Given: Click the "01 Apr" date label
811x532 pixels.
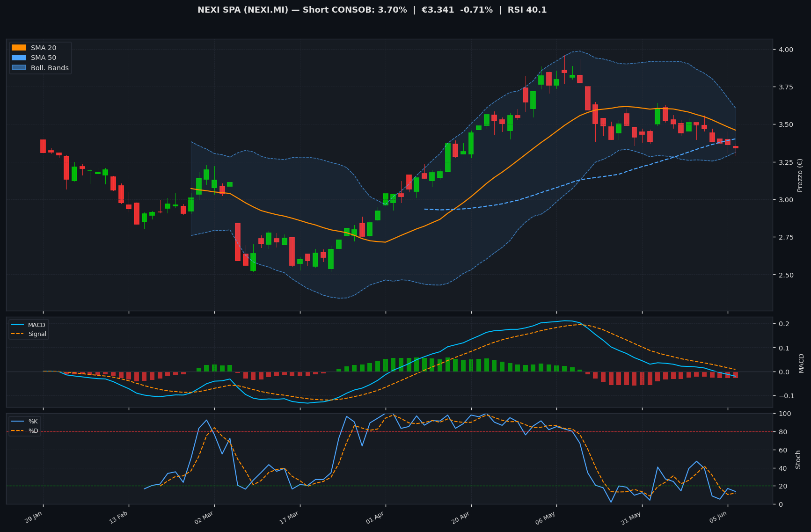Looking at the screenshot, I should [375, 517].
